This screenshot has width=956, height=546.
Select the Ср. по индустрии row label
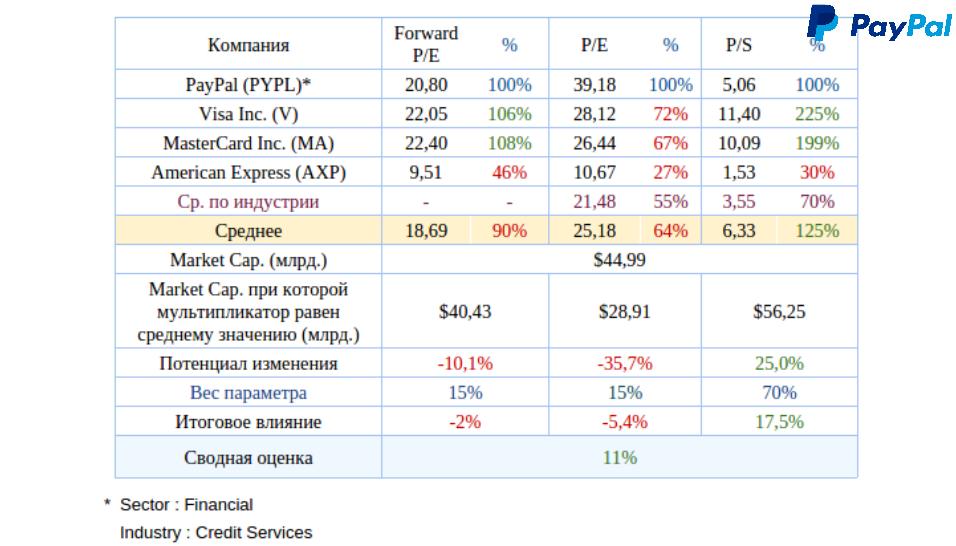click(x=248, y=202)
